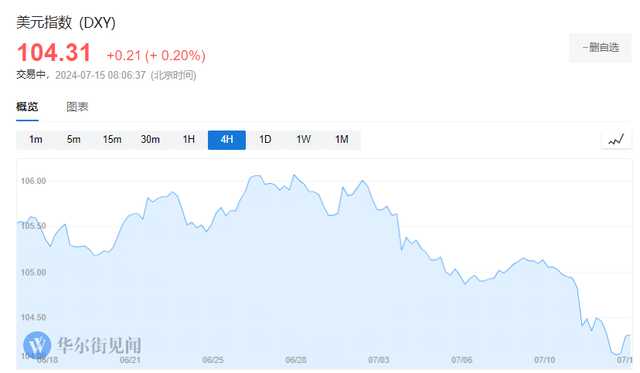The image size is (640, 373).
Task: Remove DXY via 删自选 button
Action: pos(600,48)
